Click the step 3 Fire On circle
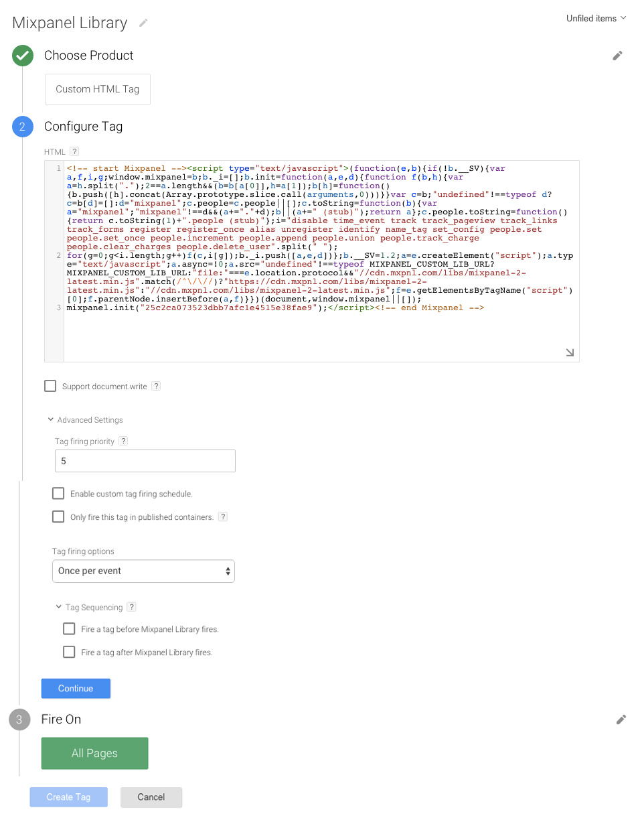This screenshot has height=820, width=644. (19, 720)
